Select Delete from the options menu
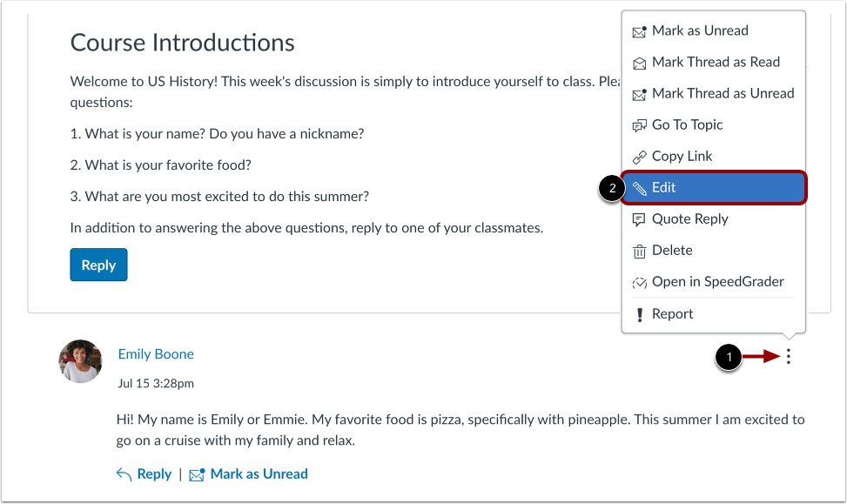 tap(671, 250)
